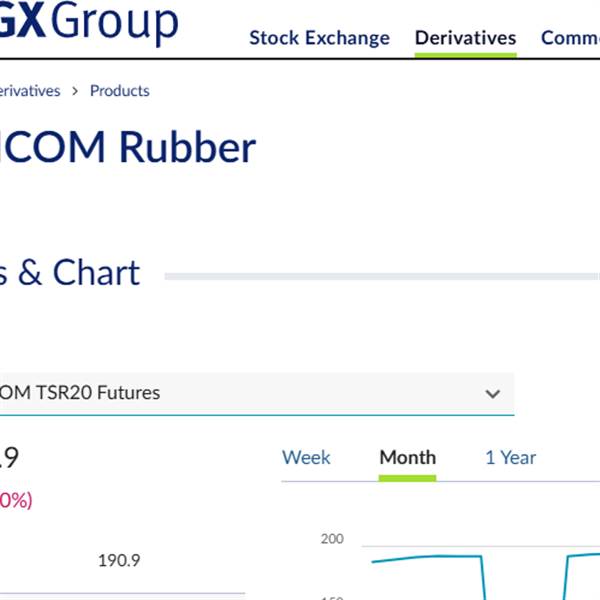Click the Products breadcrumb link
This screenshot has height=600, width=600.
tap(119, 91)
